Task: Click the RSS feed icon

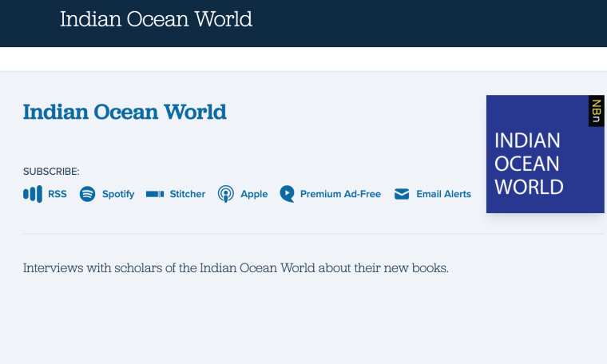Action: click(33, 194)
